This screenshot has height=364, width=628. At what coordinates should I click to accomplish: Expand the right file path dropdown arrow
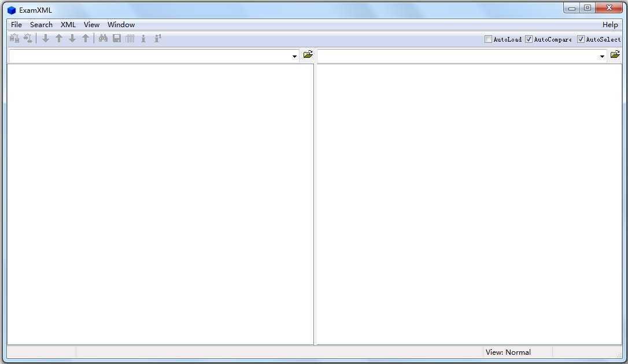pyautogui.click(x=602, y=57)
